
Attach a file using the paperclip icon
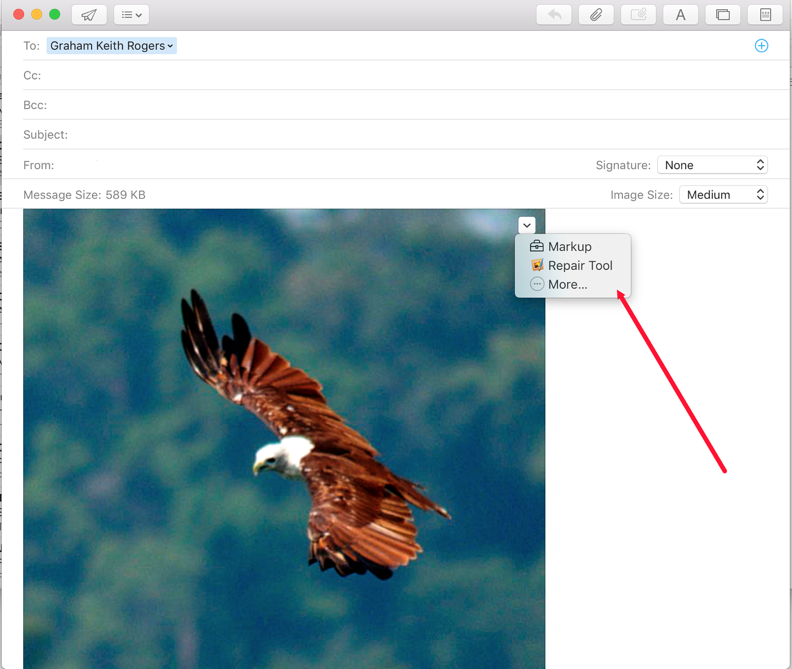pyautogui.click(x=596, y=15)
